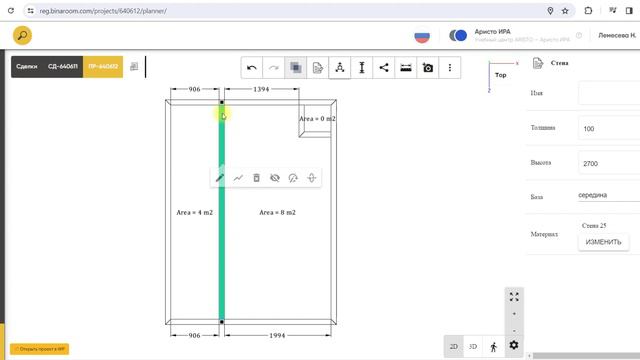
Task: Zoom out with the minus button
Action: click(514, 330)
